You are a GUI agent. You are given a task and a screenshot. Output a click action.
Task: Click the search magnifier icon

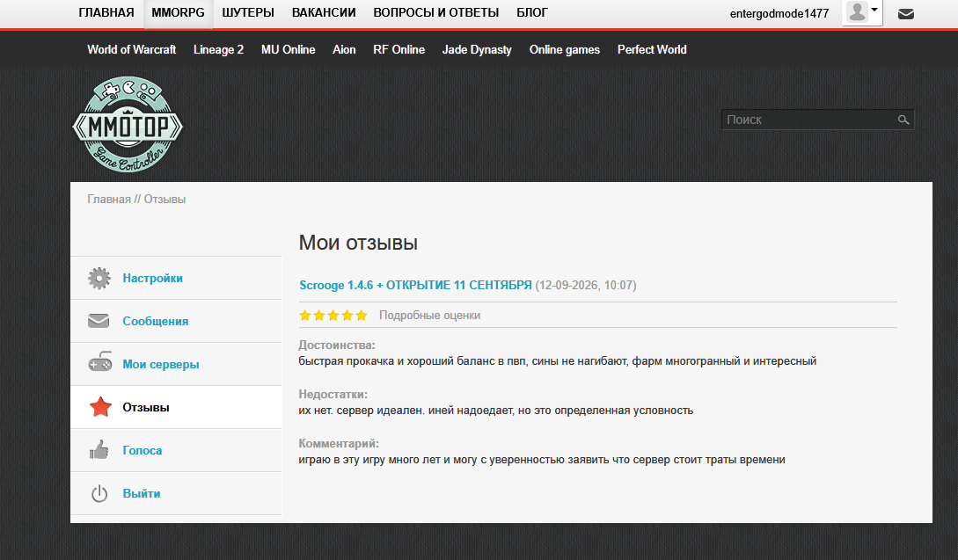903,120
